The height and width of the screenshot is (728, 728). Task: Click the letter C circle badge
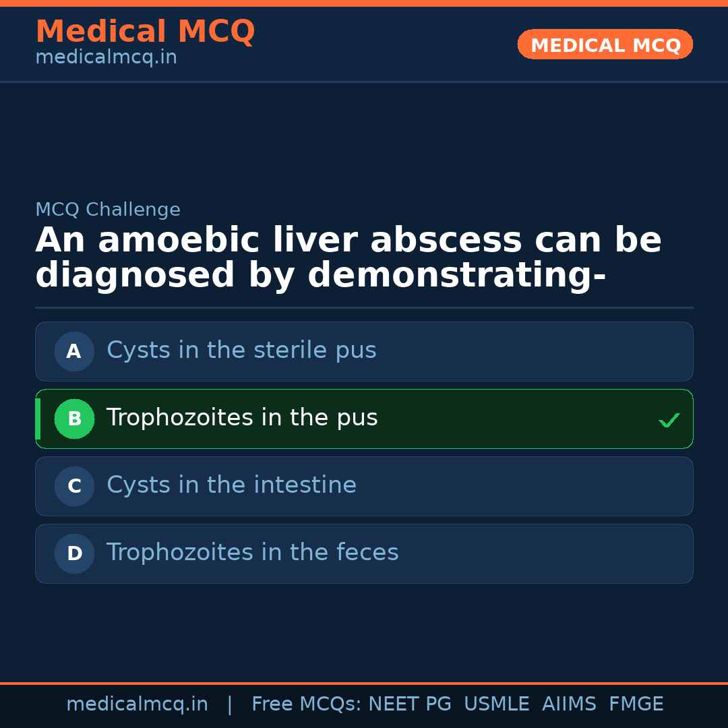pos(74,486)
